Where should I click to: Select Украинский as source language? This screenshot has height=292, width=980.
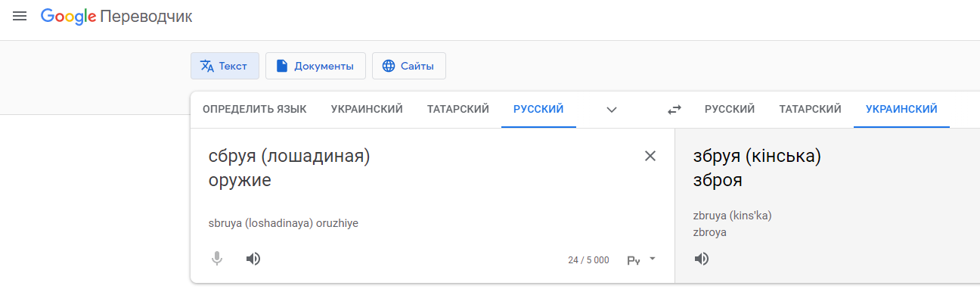tap(367, 109)
